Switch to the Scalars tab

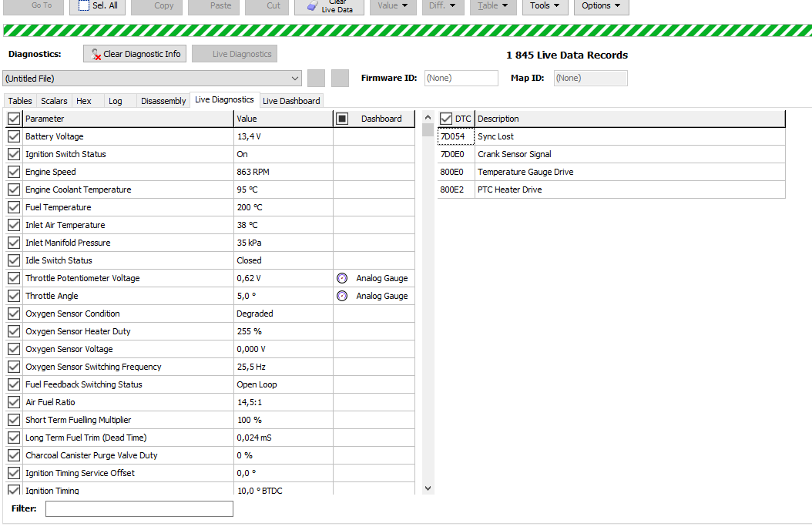click(x=54, y=101)
